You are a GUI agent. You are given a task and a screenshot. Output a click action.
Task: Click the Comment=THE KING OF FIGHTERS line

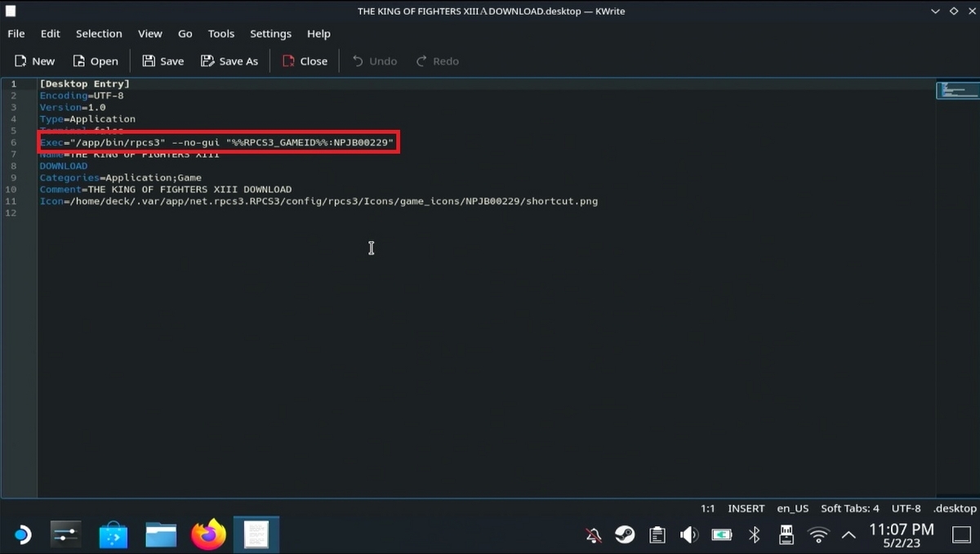[166, 189]
